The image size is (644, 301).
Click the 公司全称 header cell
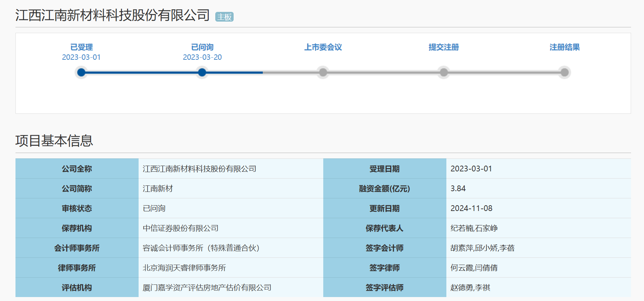click(x=77, y=169)
